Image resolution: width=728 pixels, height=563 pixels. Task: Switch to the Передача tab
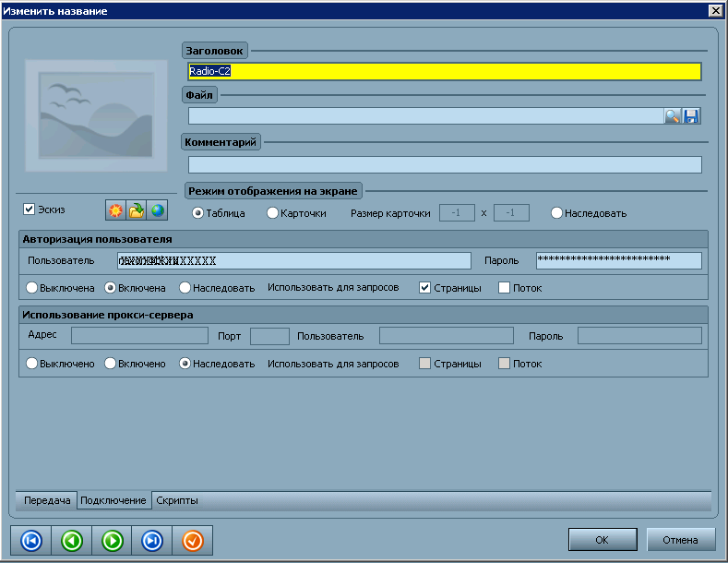pos(47,500)
